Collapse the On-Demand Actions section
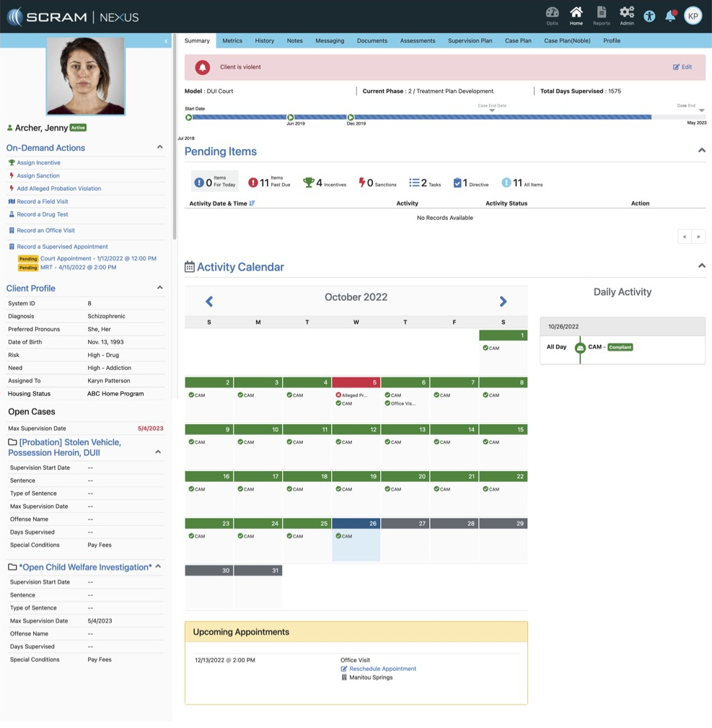Screen dimensions: 712x728 [x=159, y=148]
